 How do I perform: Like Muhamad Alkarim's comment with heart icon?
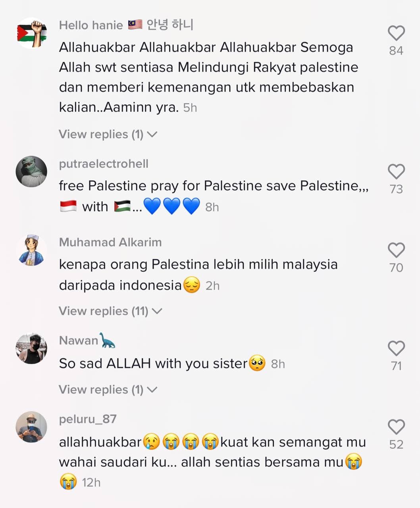pos(396,250)
